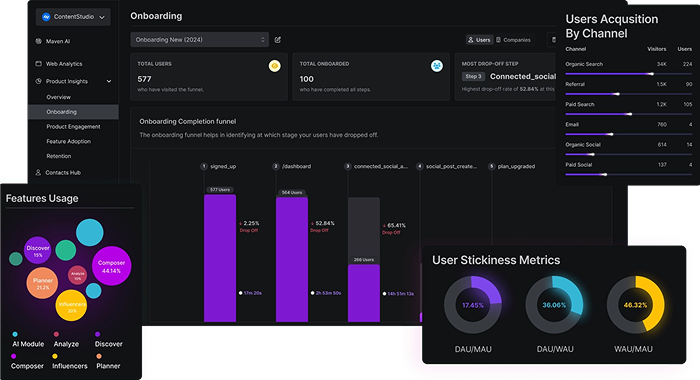700x380 pixels.
Task: Click the Step 3 badge
Action: (473, 76)
